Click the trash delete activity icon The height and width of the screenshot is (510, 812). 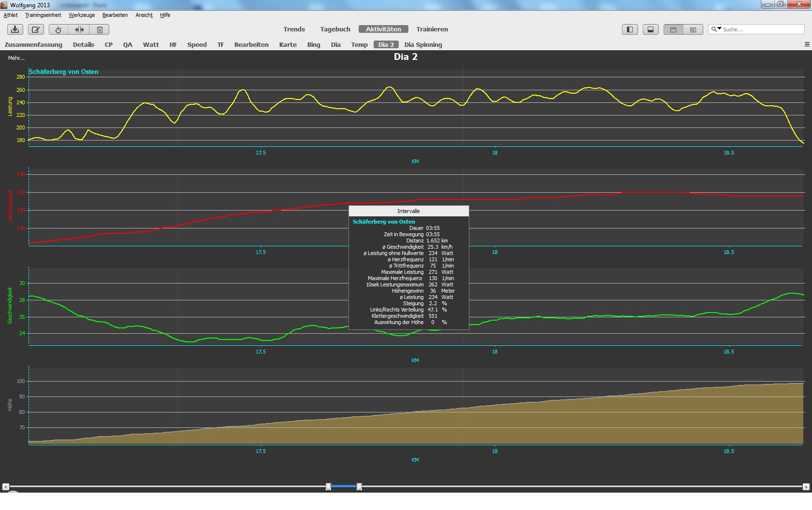point(100,29)
